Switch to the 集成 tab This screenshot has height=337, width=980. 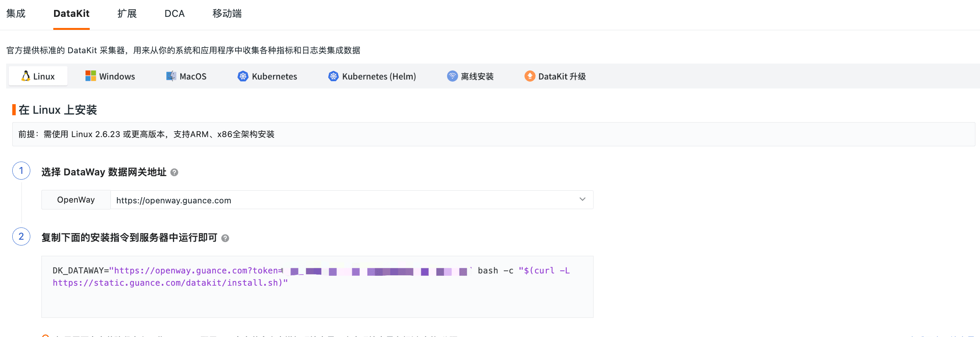(x=16, y=14)
